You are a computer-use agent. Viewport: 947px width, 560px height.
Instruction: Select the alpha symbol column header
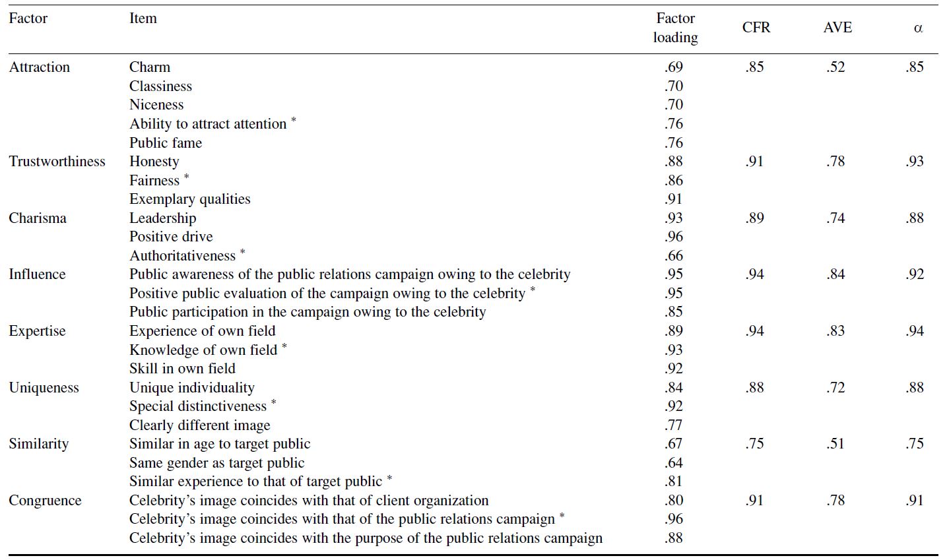click(917, 28)
